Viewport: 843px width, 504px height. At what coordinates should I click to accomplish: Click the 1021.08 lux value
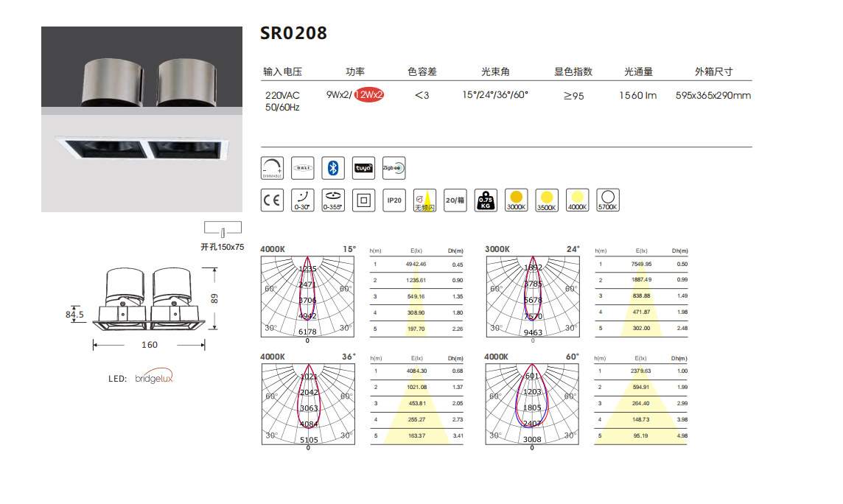tap(416, 387)
